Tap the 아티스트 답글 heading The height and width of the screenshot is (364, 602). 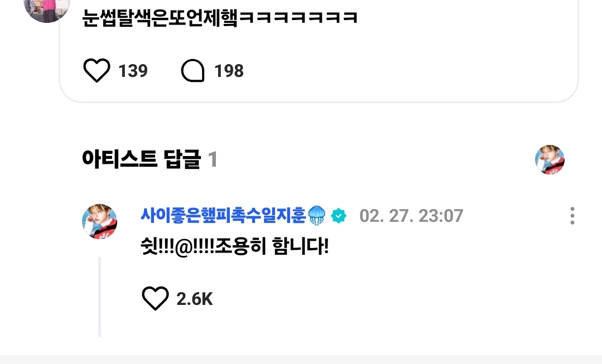point(141,159)
